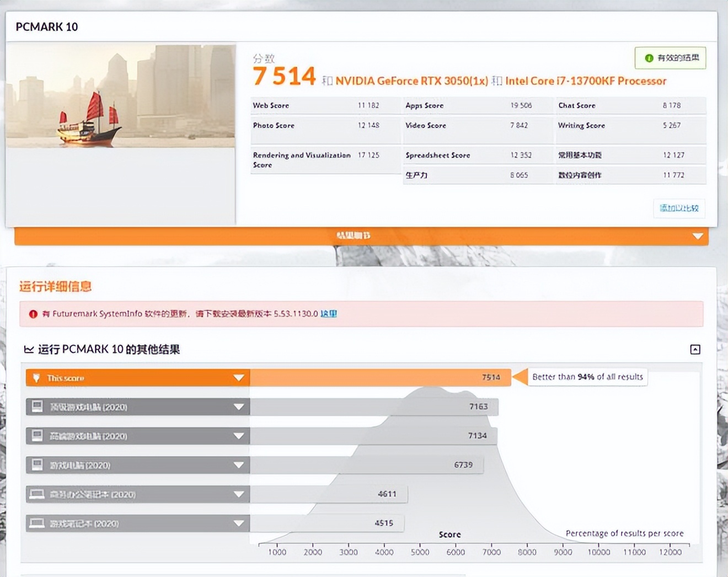Click the 生产力 productivity label

pos(416,175)
